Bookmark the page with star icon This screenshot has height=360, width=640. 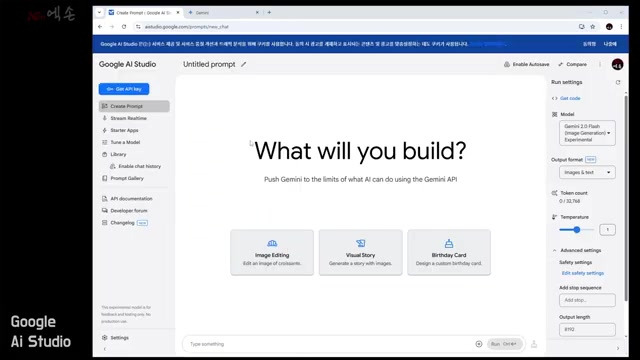(x=593, y=27)
